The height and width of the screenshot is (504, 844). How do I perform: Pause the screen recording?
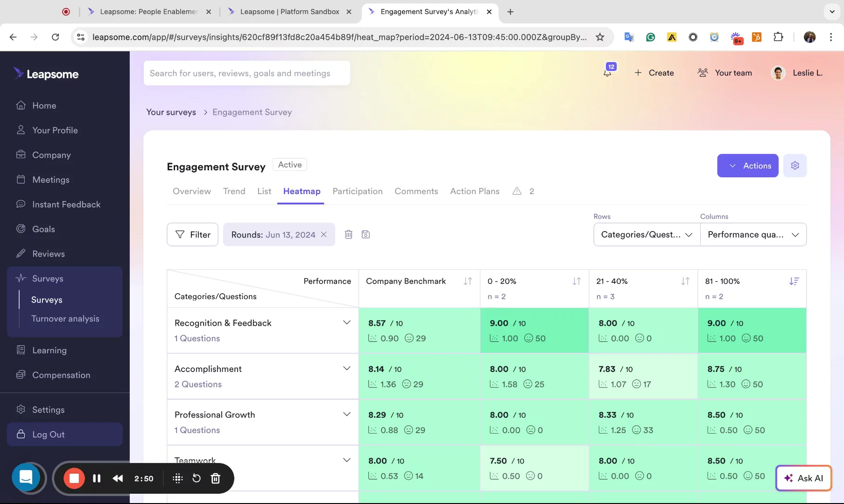point(97,478)
